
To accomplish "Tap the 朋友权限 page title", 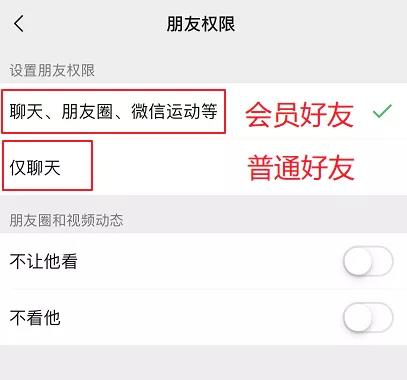I will [201, 24].
